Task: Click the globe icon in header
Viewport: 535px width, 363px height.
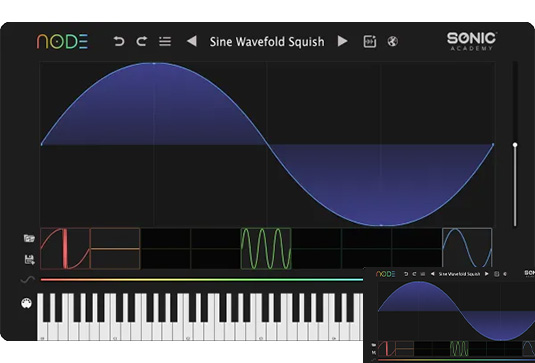Action: (x=393, y=41)
